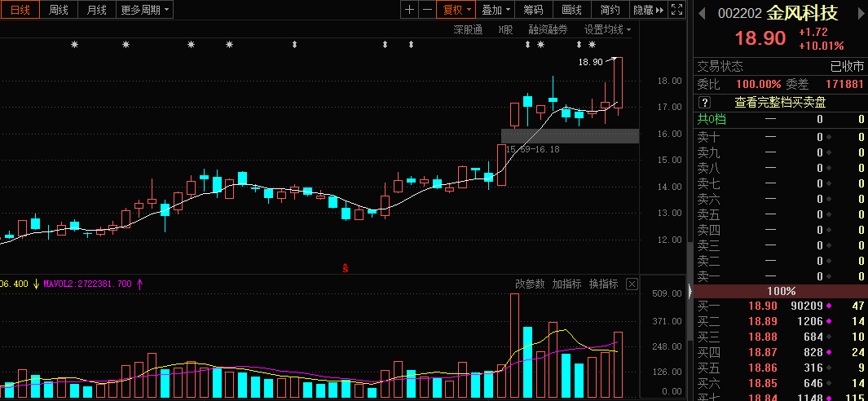The image size is (868, 401).
Task: Expand 设置均线 dropdown
Action: click(608, 29)
